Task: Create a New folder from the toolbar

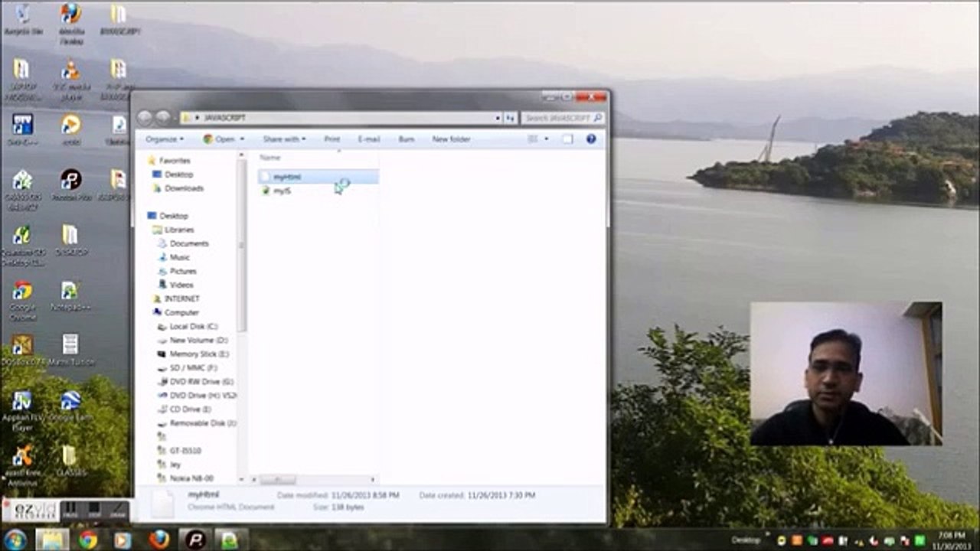Action: [x=451, y=139]
